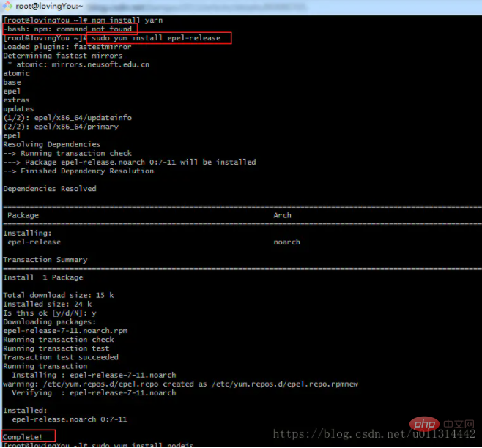Screen dimensions: 482x448
Task: Click the 'Transaction Summary' heading
Action: pyautogui.click(x=45, y=260)
